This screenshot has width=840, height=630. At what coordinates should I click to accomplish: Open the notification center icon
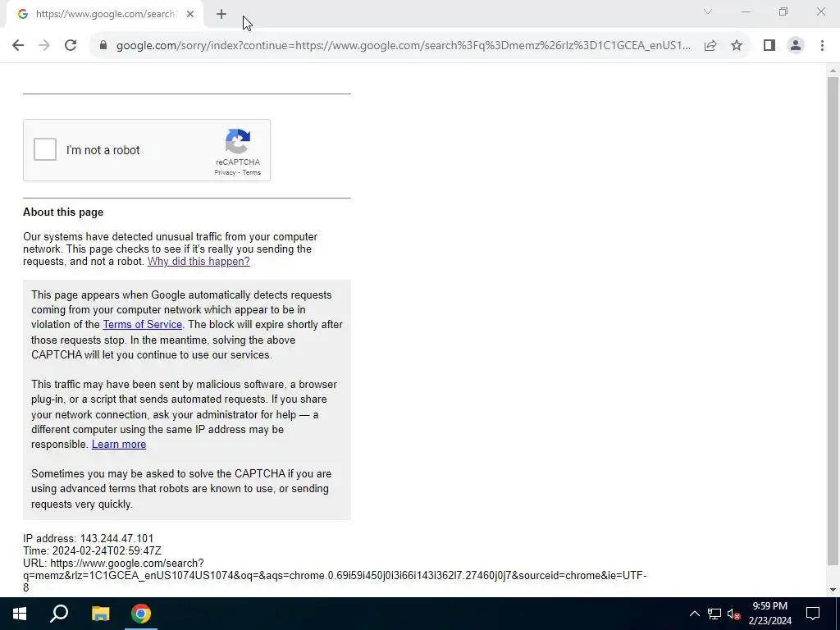[813, 614]
